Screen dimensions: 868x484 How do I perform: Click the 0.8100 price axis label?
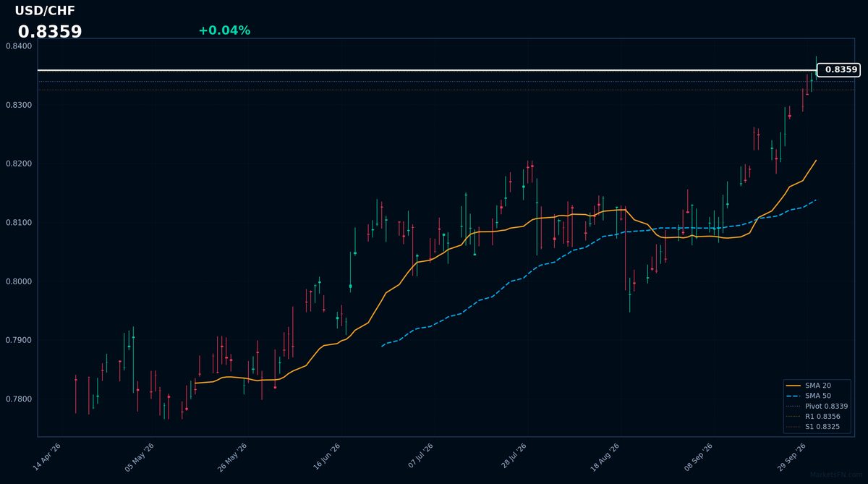tap(19, 223)
